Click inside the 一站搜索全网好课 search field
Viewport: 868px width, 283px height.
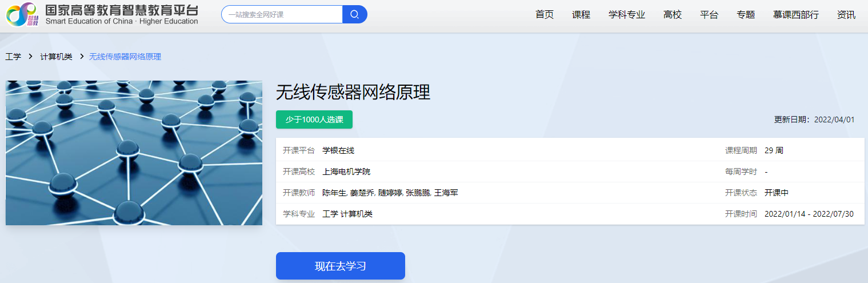281,14
